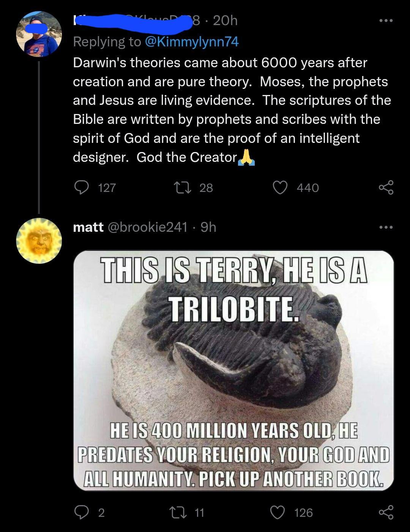Reply to matt's trilobite tweet
This screenshot has height=532, width=410.
(x=83, y=513)
